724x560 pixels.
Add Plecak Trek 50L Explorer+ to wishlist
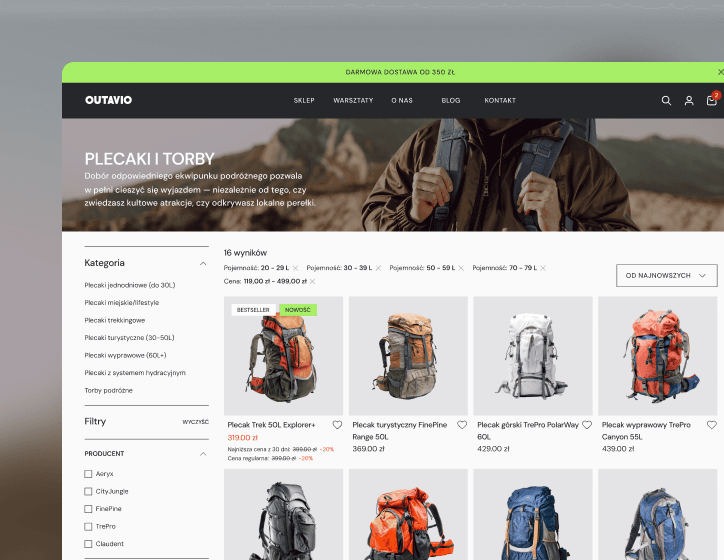click(x=337, y=425)
